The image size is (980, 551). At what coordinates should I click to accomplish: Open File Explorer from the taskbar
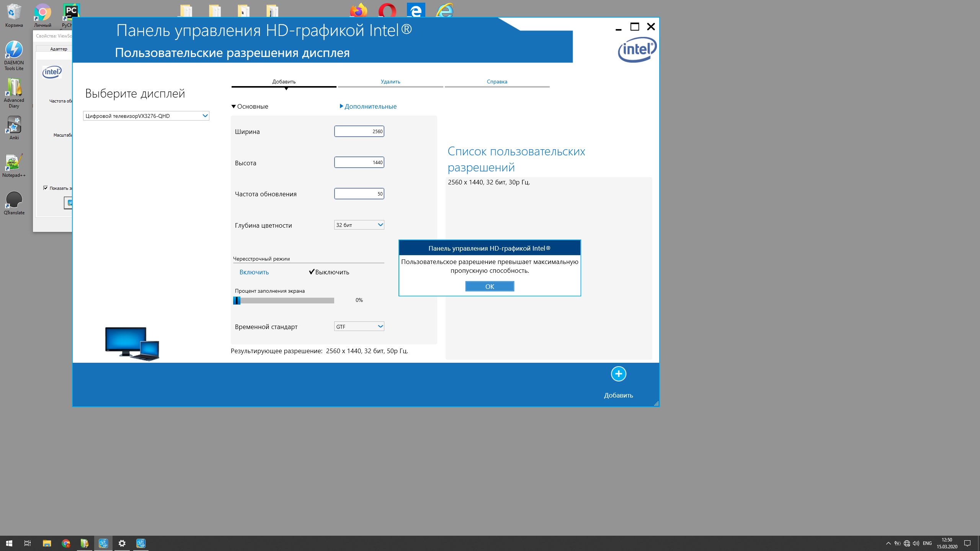tap(47, 543)
